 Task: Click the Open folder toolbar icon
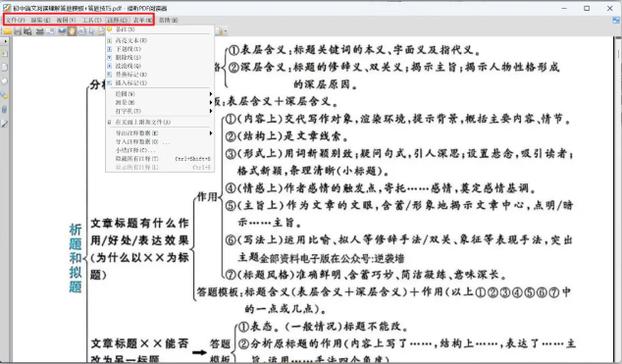[x=7, y=31]
